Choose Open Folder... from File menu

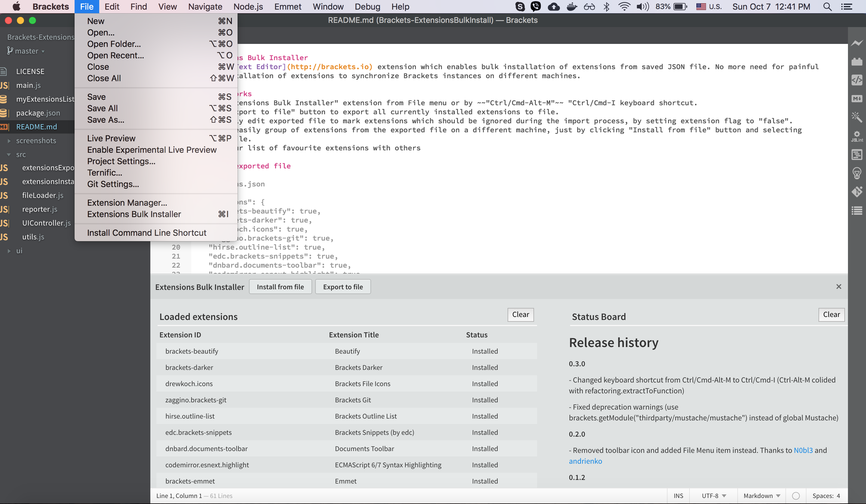coord(156,44)
